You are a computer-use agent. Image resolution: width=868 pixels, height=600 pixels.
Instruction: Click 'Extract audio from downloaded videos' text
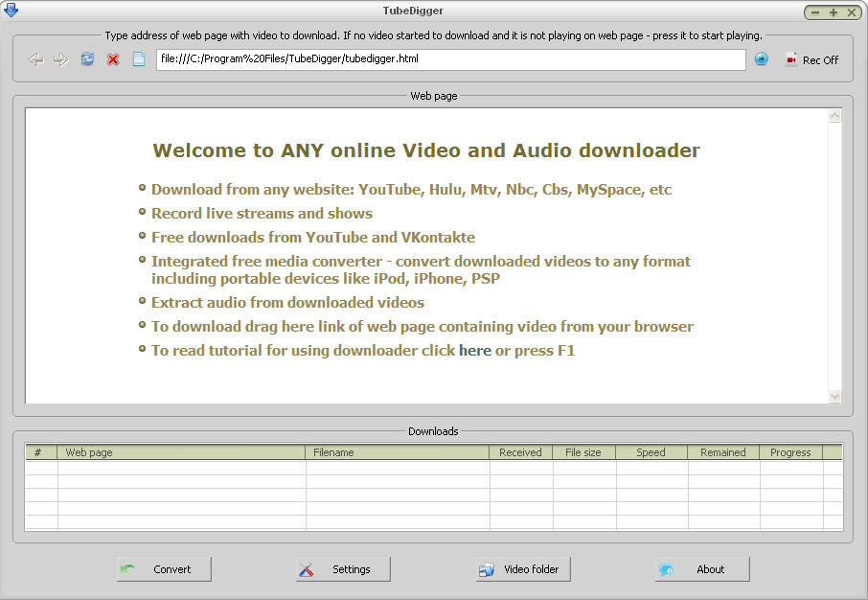coord(287,303)
